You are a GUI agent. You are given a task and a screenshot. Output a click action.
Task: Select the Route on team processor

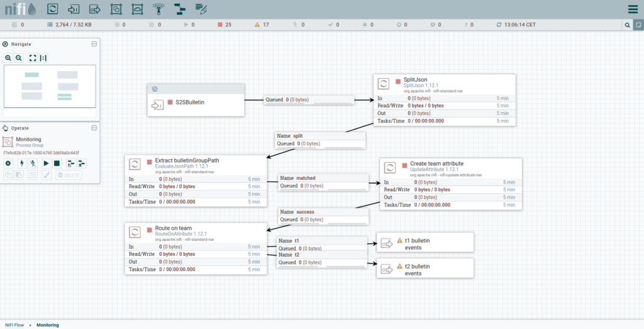(196, 248)
